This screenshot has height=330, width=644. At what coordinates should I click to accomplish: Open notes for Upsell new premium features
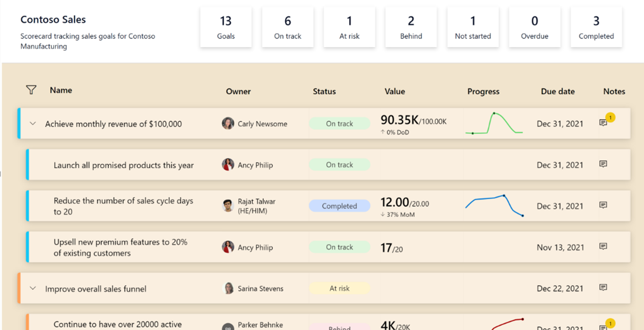tap(603, 246)
